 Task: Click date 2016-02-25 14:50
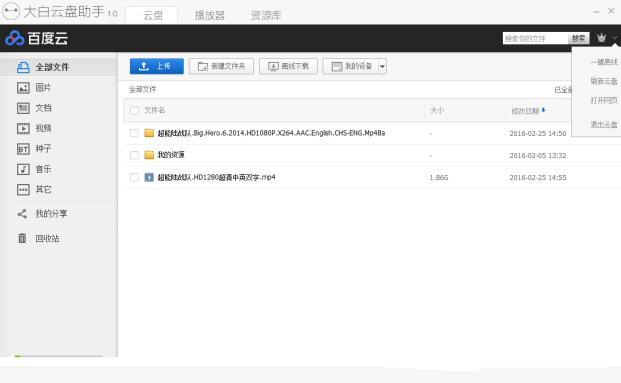[x=537, y=133]
